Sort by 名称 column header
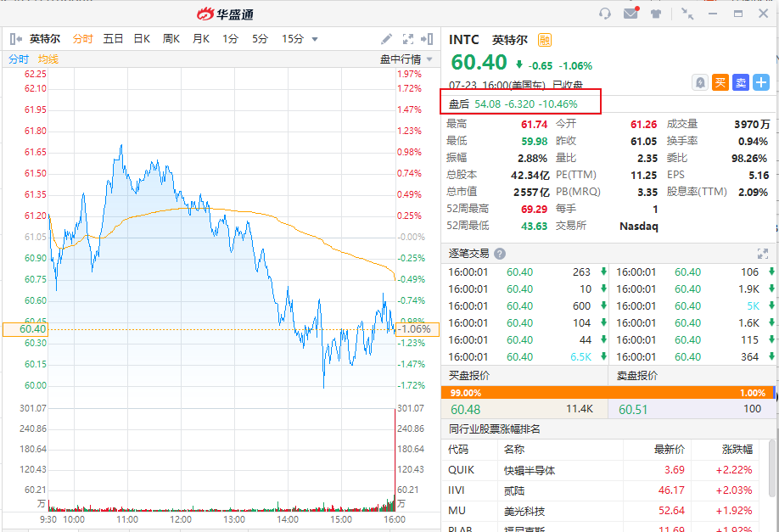This screenshot has height=532, width=779. click(x=513, y=450)
